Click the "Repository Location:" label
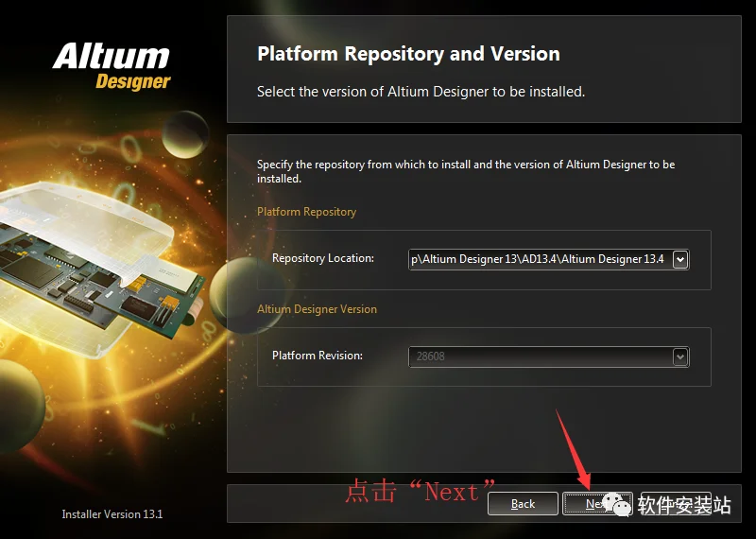Image resolution: width=756 pixels, height=539 pixels. point(323,258)
